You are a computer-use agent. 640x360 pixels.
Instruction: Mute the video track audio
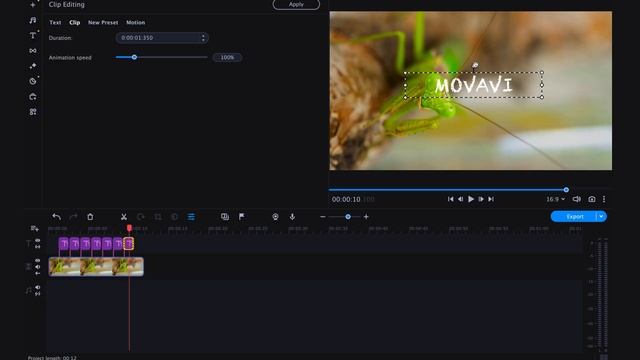[38, 267]
